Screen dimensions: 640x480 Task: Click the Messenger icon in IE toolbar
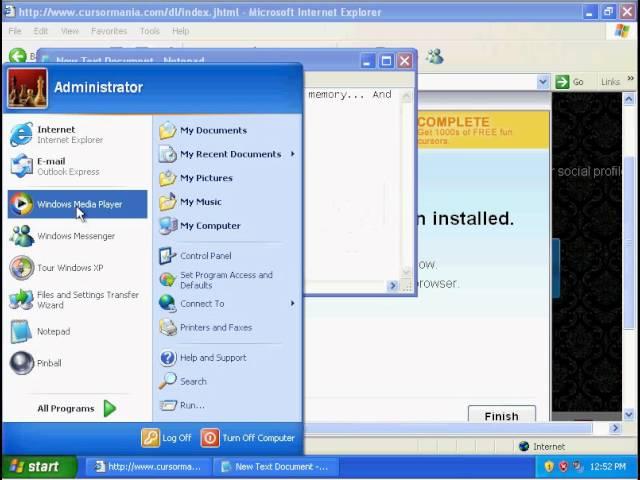pos(435,56)
